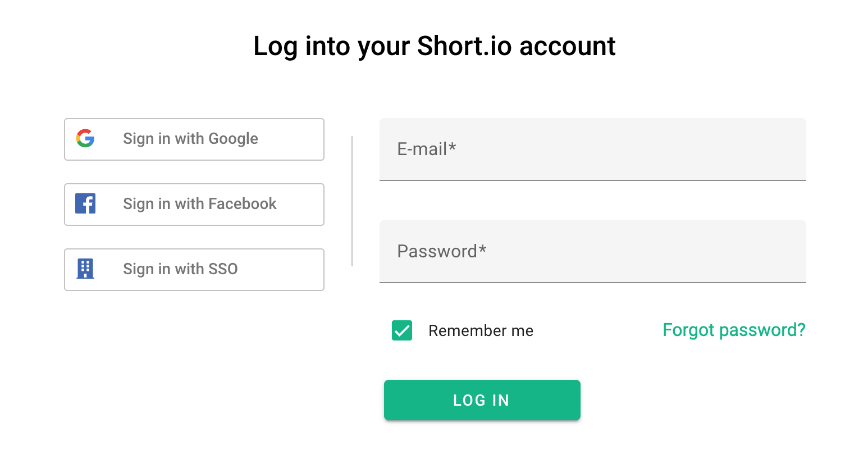Click the word "SSO" in sign-in button
The height and width of the screenshot is (463, 868).
click(x=223, y=269)
